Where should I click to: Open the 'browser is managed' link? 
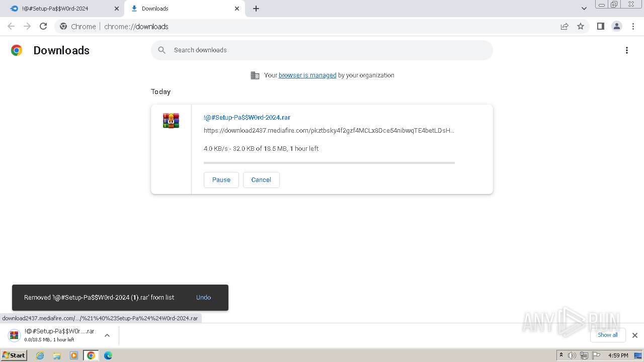click(307, 75)
